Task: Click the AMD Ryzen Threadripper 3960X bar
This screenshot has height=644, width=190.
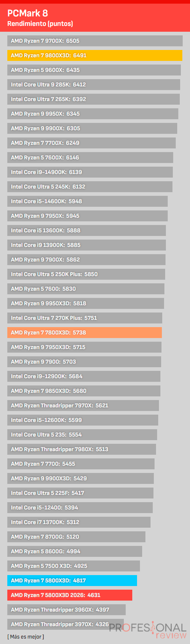Action: (66, 610)
